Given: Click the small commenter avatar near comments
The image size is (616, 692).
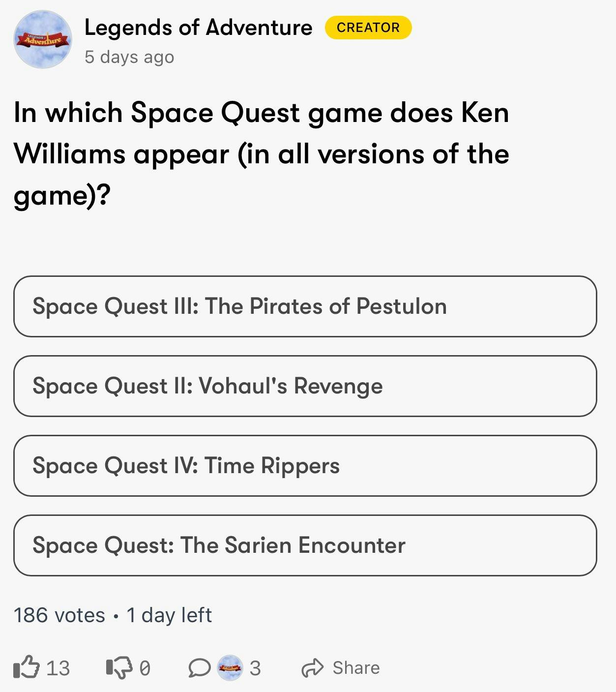Looking at the screenshot, I should tap(230, 668).
